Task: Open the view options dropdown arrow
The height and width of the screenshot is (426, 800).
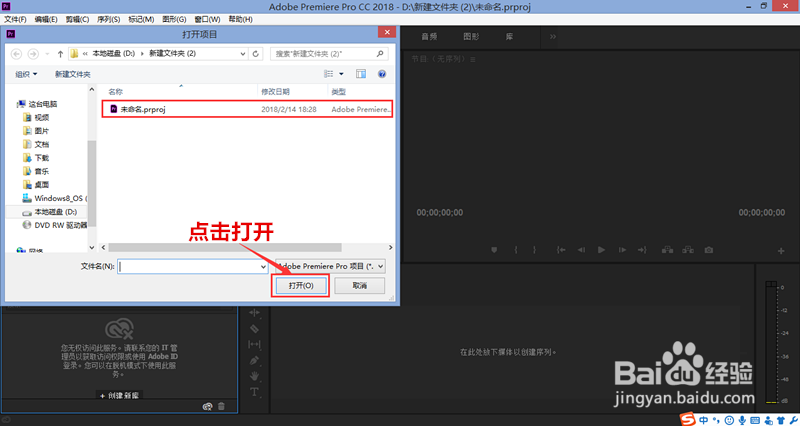Action: pos(341,74)
